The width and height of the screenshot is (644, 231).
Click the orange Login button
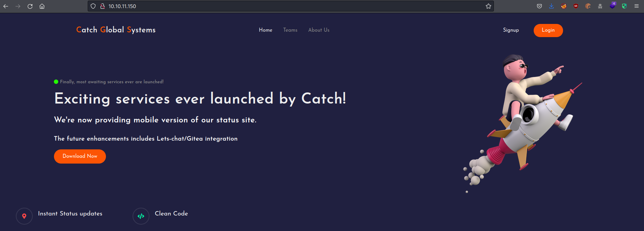[x=548, y=30]
